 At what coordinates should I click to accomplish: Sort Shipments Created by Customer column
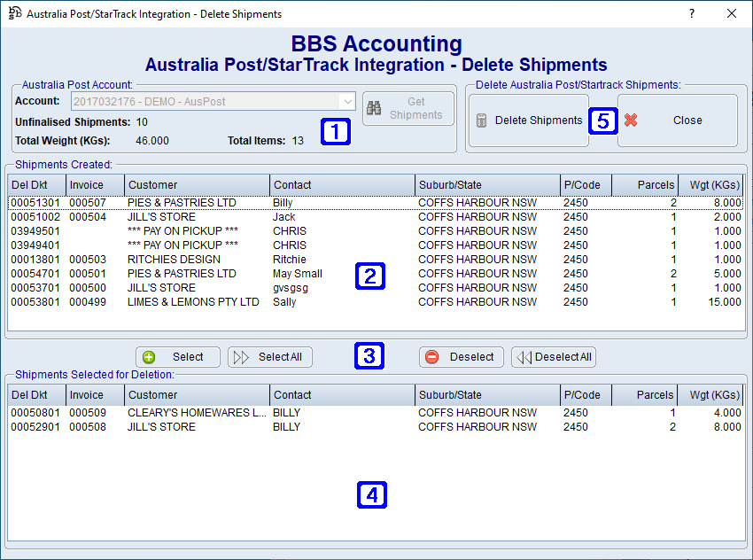click(x=197, y=185)
